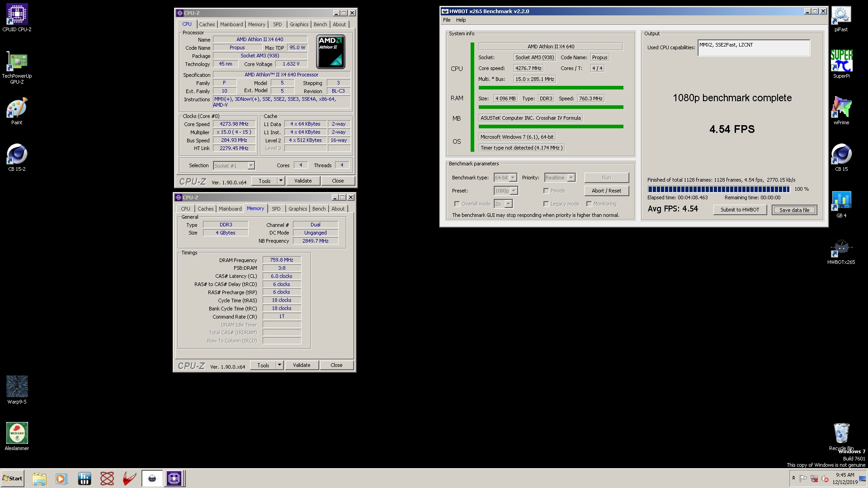The width and height of the screenshot is (868, 488).
Task: Open CPUID CPU-Z desktop shortcut
Action: [x=17, y=18]
